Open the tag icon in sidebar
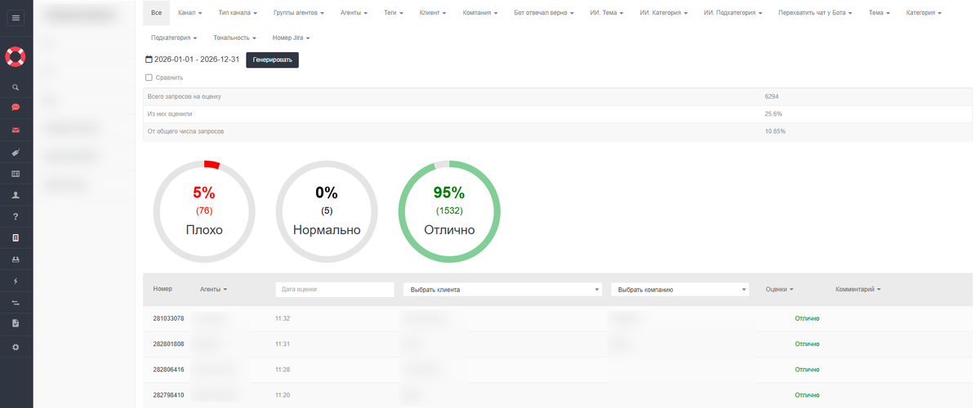Image resolution: width=980 pixels, height=408 pixels. click(16, 152)
